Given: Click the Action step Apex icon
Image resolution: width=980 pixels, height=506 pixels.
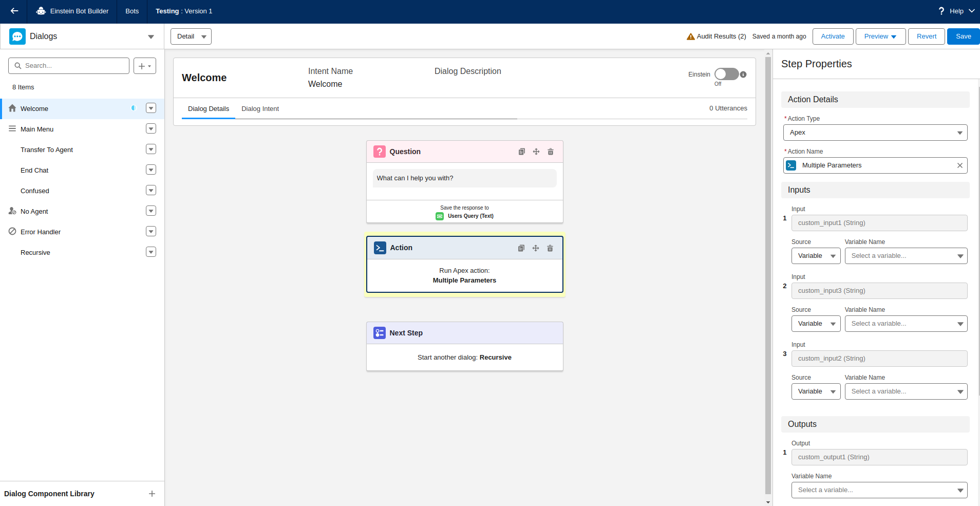Looking at the screenshot, I should [x=380, y=248].
